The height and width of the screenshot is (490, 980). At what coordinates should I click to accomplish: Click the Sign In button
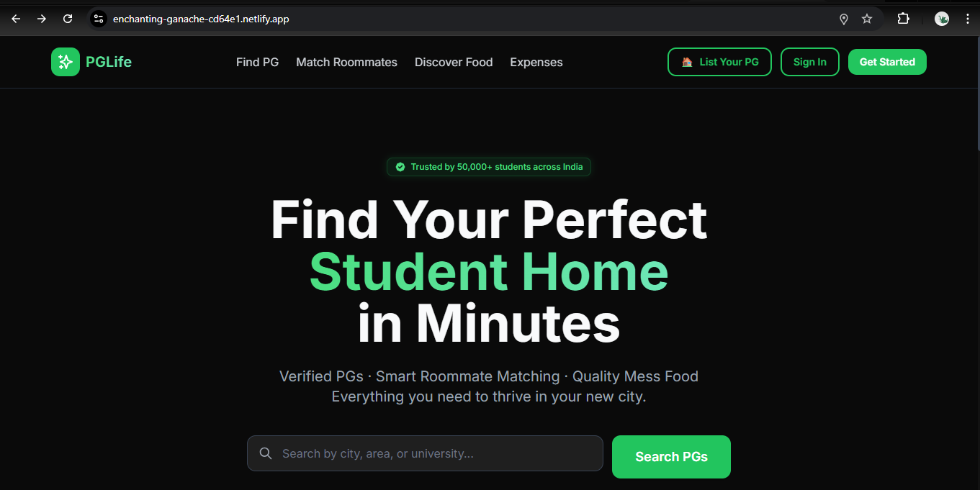click(810, 62)
